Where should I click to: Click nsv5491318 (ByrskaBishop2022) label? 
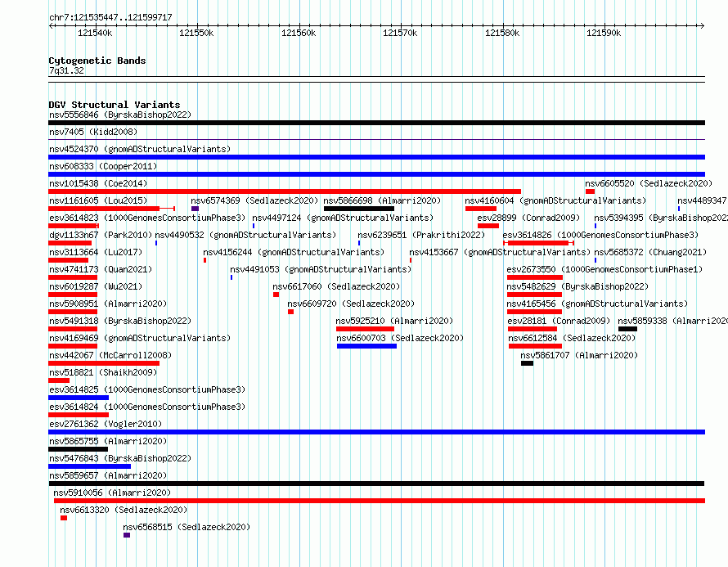click(120, 321)
